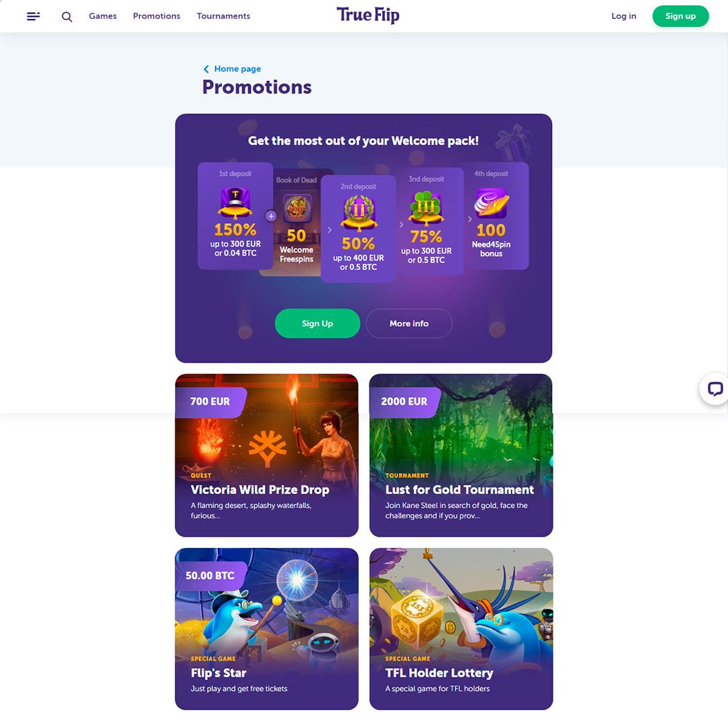Click the 1st deposit top-hat icon
This screenshot has width=728, height=728.
[x=235, y=203]
